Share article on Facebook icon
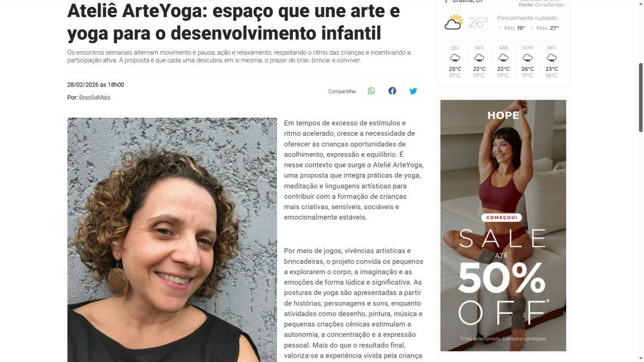Viewport: 644px width, 362px height. [392, 91]
